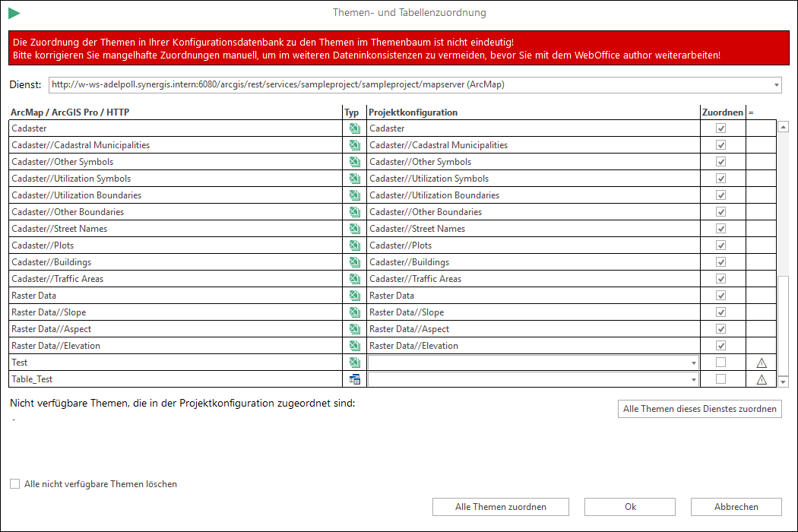The image size is (798, 532).
Task: Open Projektkonfiguration dropdown in the Test row
Action: click(694, 363)
